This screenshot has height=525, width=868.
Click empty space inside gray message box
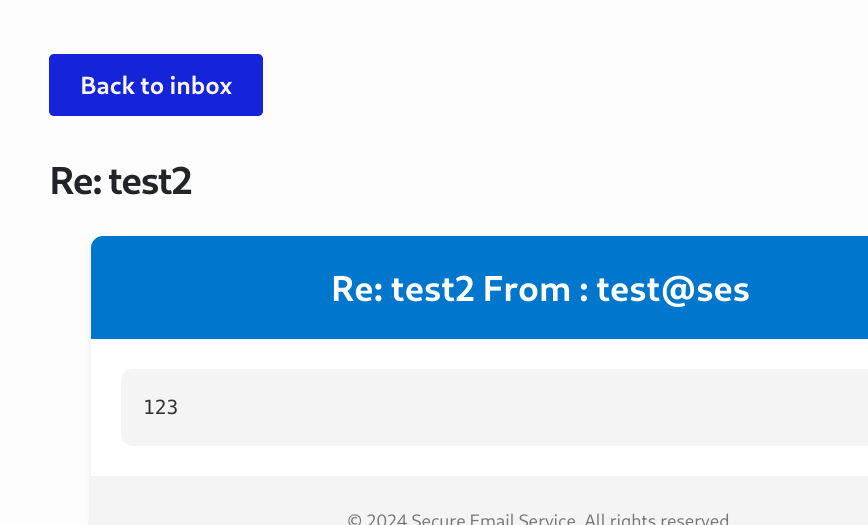click(500, 407)
